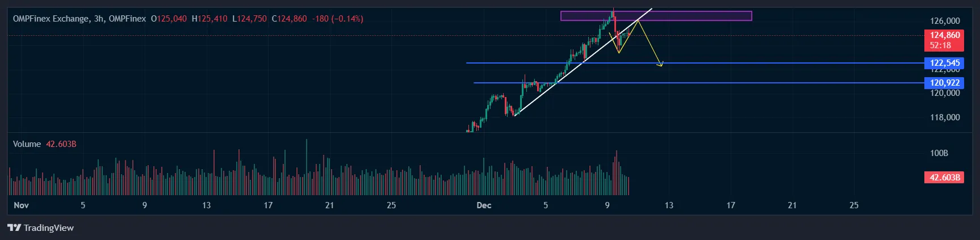Viewport: 980px width, 240px height.
Task: Click the 118,000 price scale label
Action: pyautogui.click(x=945, y=117)
